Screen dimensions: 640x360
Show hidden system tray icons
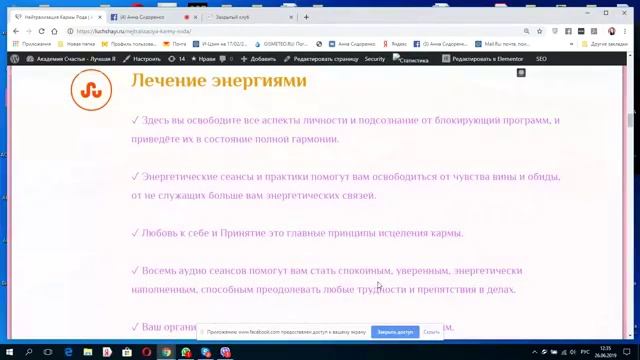534,352
